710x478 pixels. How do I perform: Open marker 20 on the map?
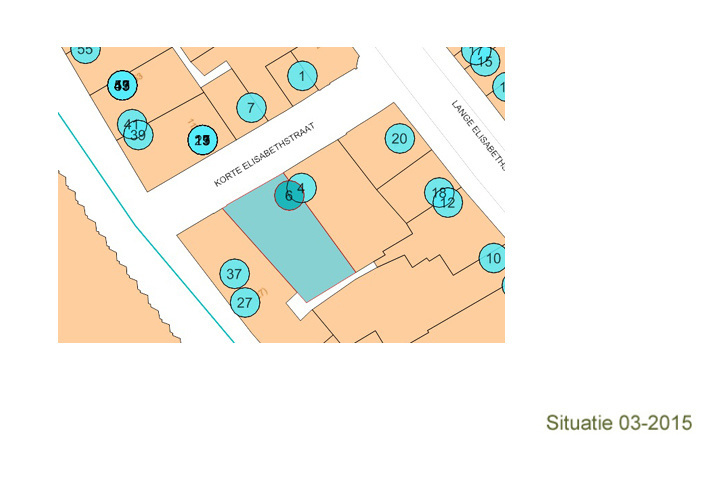399,139
